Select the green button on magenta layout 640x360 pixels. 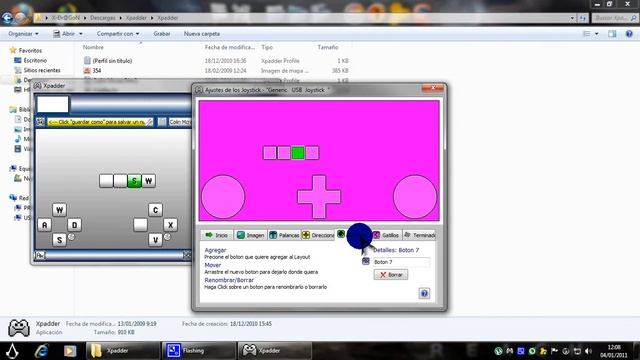click(x=298, y=153)
